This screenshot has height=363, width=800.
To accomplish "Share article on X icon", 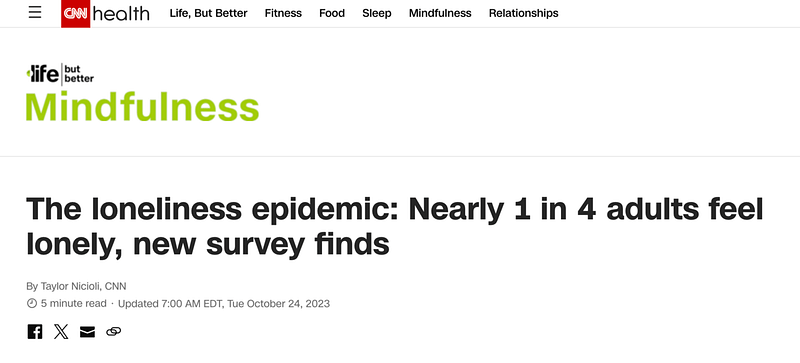I will [x=61, y=332].
